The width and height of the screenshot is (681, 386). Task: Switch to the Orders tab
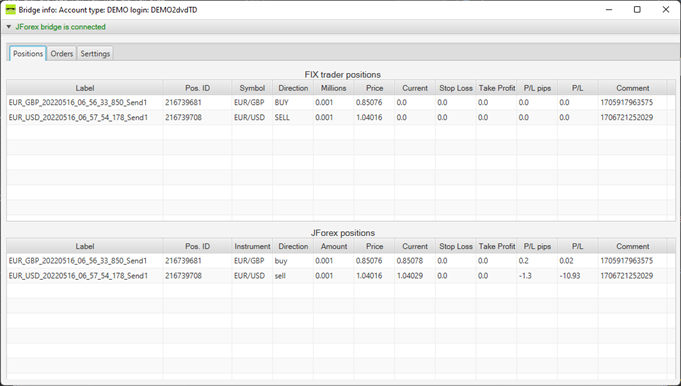[62, 53]
